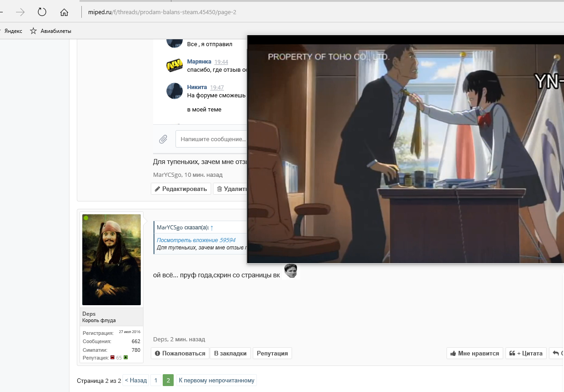564x392 pixels.
Task: Click the green online status dot on avatar
Action: point(86,218)
